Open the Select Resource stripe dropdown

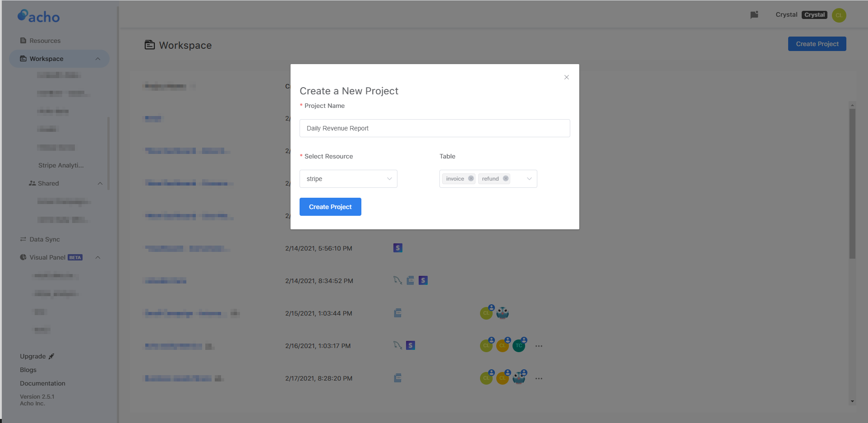point(348,179)
